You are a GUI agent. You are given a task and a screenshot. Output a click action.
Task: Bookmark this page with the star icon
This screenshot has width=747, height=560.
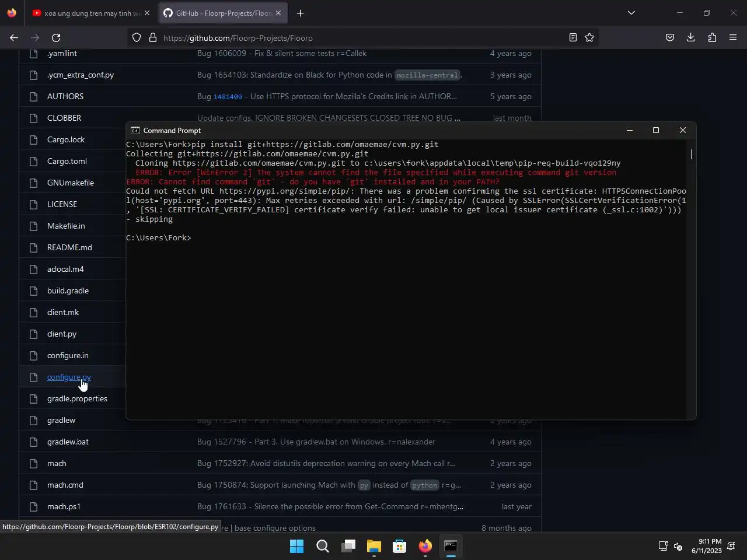coord(589,38)
